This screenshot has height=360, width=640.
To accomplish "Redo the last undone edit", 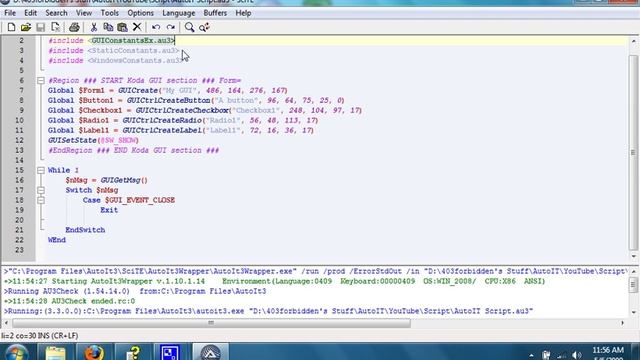I will [171, 27].
